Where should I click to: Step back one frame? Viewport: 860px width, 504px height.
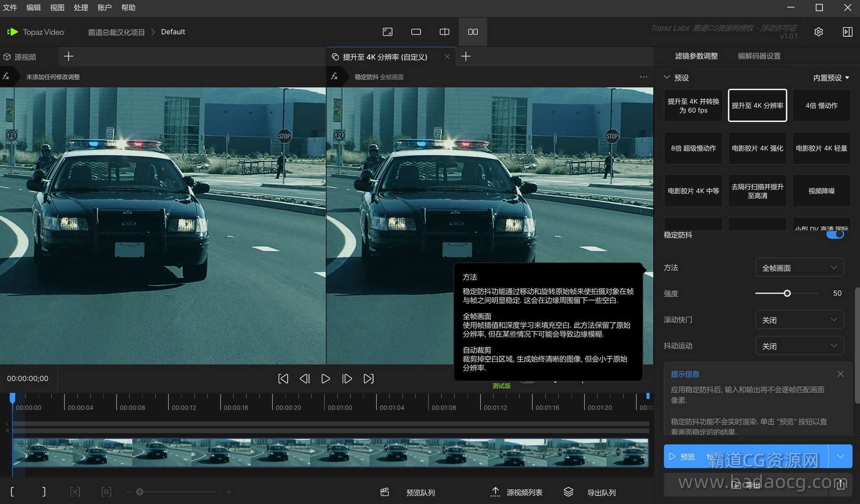tap(305, 379)
